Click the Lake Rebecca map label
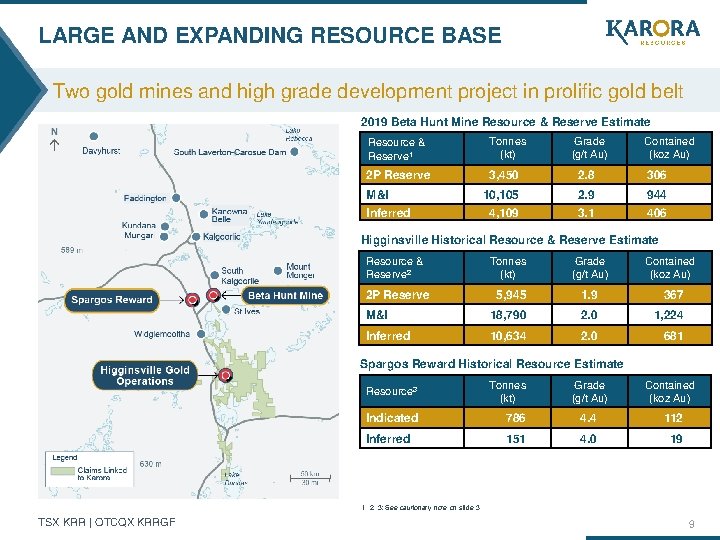Image resolution: width=720 pixels, height=540 pixels. (299, 135)
